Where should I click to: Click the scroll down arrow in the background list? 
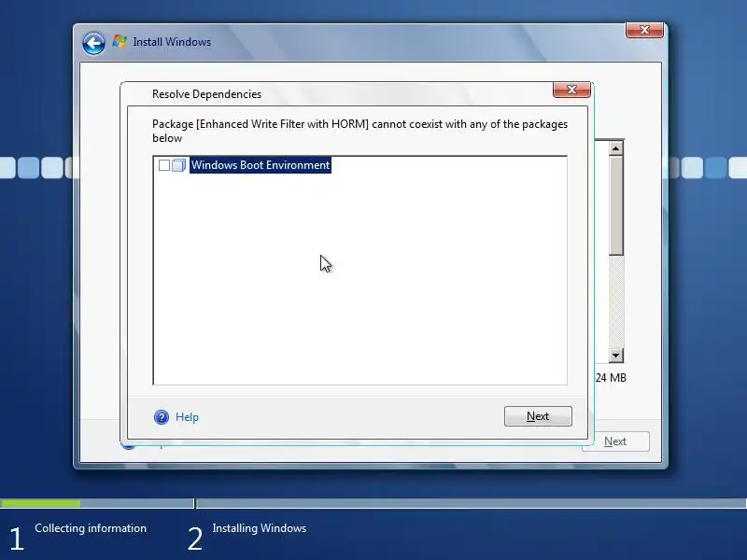pos(615,356)
